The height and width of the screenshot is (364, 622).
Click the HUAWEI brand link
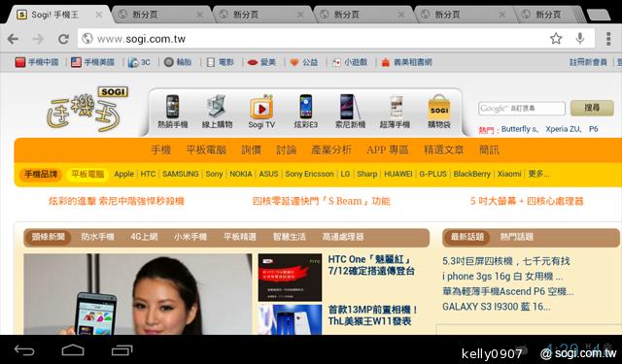[397, 174]
